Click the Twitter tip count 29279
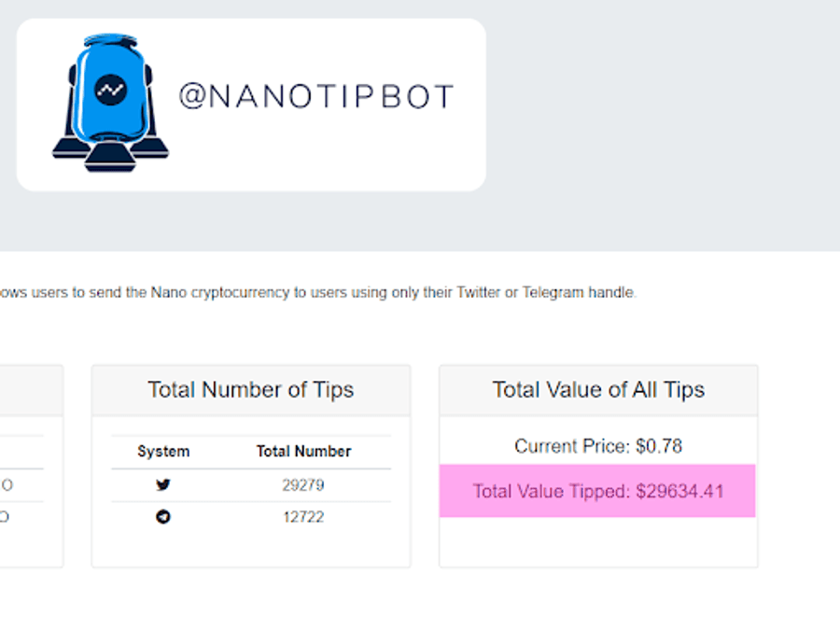Image resolution: width=840 pixels, height=630 pixels. (303, 485)
